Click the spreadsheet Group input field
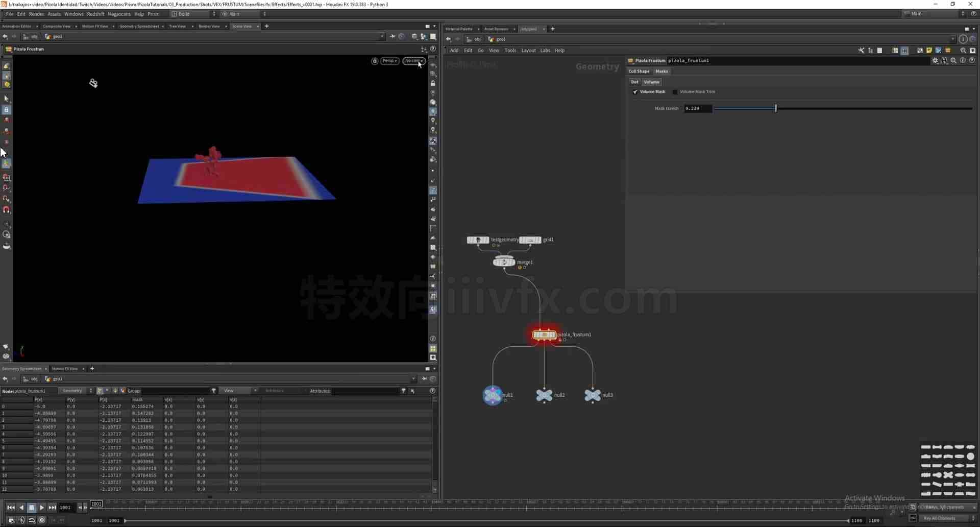 tap(176, 391)
